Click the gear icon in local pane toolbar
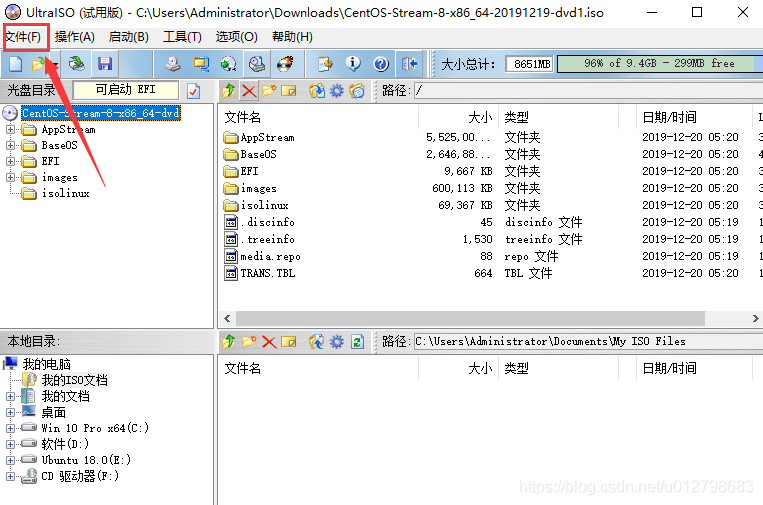Viewport: 763px width, 505px height. coord(337,342)
